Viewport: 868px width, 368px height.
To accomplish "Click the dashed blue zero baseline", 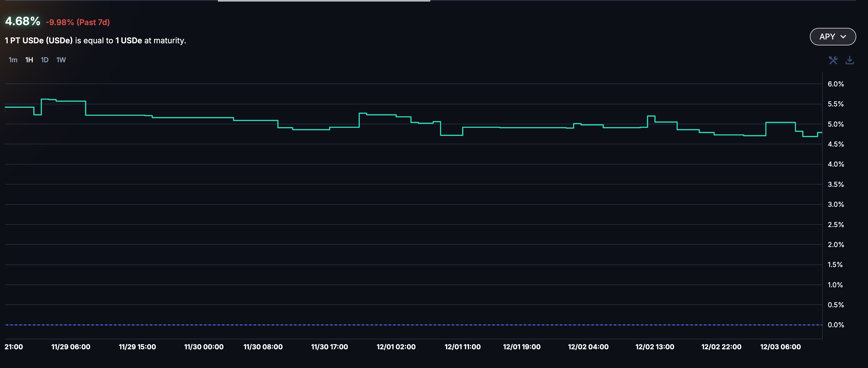I will click(404, 325).
